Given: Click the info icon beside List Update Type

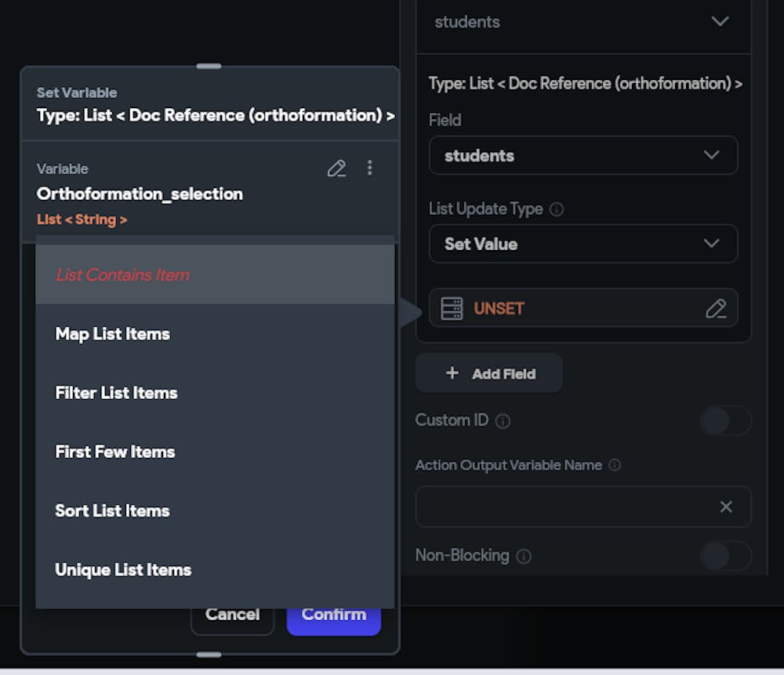Looking at the screenshot, I should (557, 209).
